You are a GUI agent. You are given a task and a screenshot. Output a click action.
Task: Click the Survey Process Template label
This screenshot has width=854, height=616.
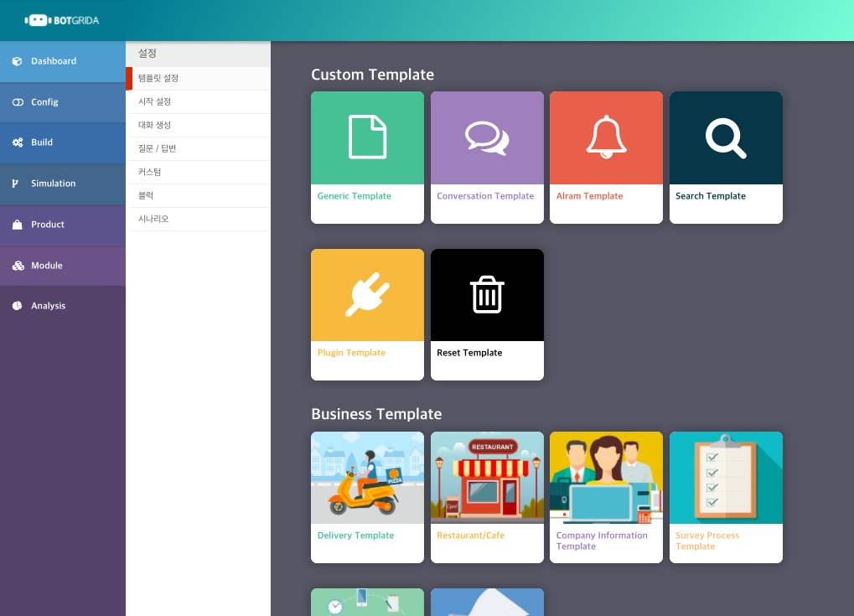[x=707, y=541]
